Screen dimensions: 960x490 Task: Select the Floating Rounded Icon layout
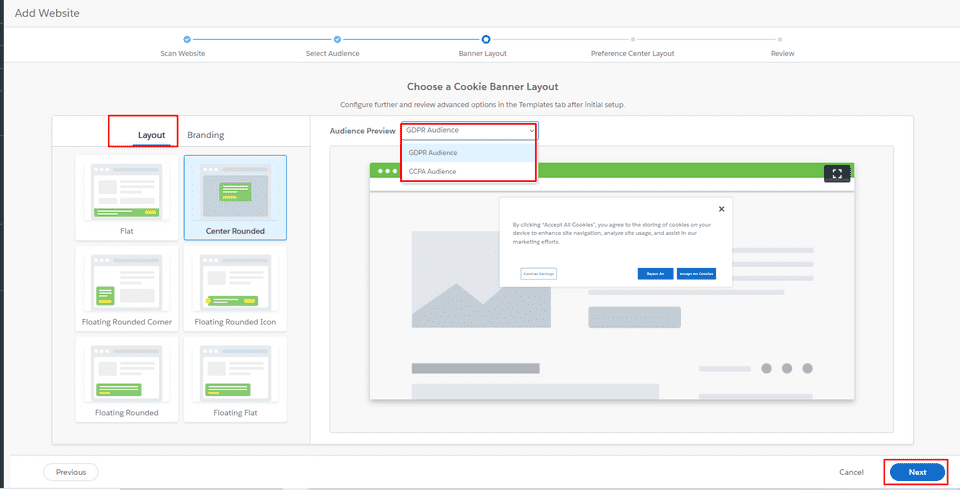click(x=235, y=288)
